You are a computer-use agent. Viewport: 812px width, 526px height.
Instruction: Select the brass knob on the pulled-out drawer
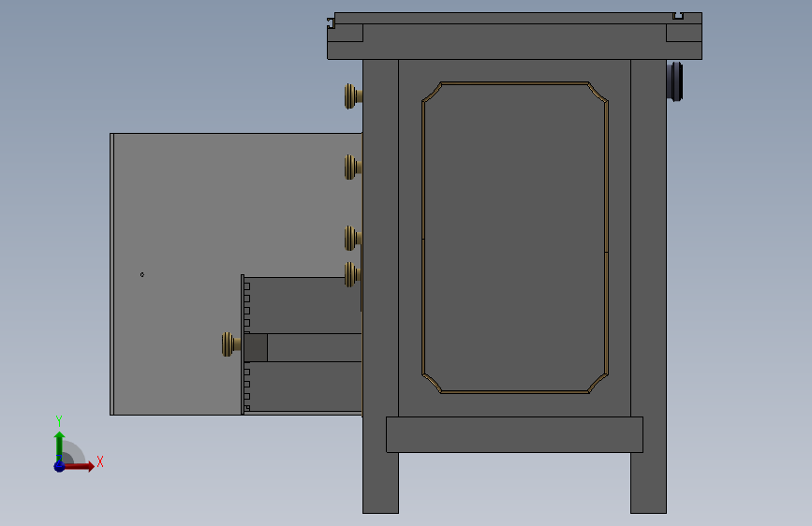click(x=231, y=344)
